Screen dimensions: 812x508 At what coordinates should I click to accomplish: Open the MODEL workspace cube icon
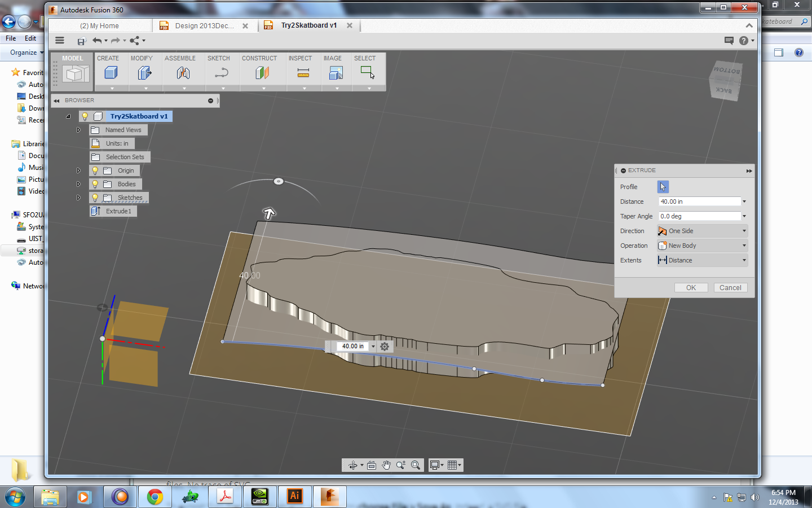(76, 74)
